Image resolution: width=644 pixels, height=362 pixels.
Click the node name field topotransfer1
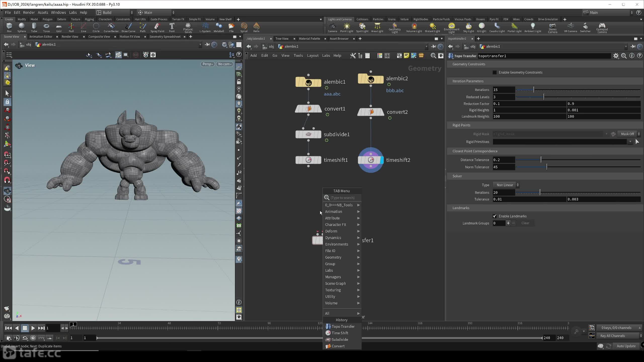[x=544, y=56]
